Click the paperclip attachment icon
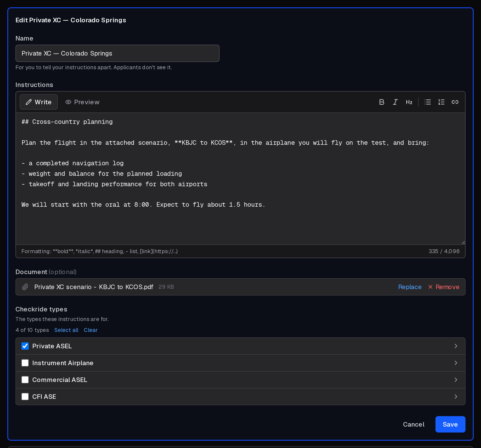 click(25, 287)
